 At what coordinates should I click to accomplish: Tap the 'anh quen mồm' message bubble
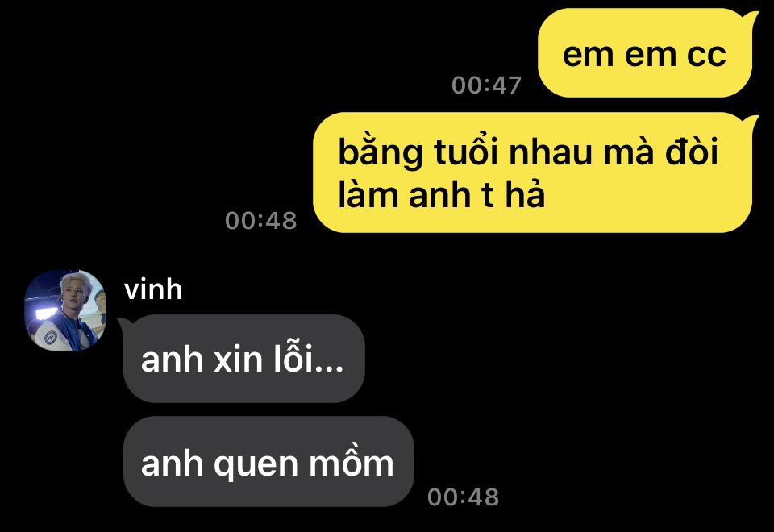(x=268, y=461)
